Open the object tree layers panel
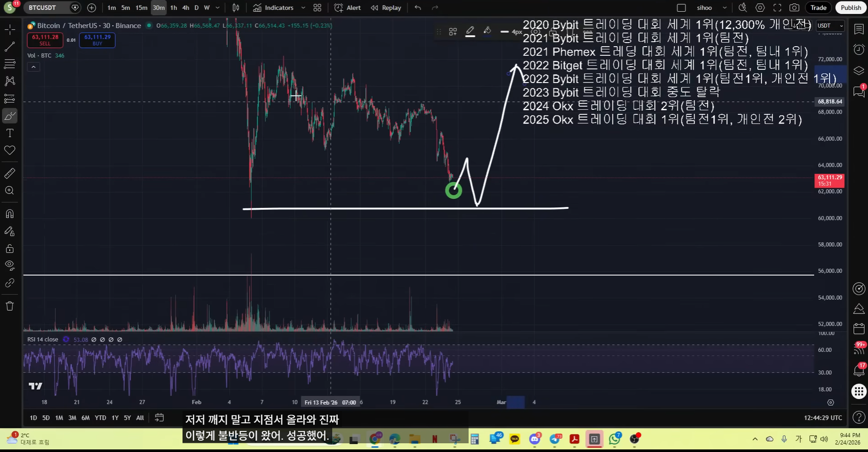This screenshot has width=868, height=452. tap(859, 70)
